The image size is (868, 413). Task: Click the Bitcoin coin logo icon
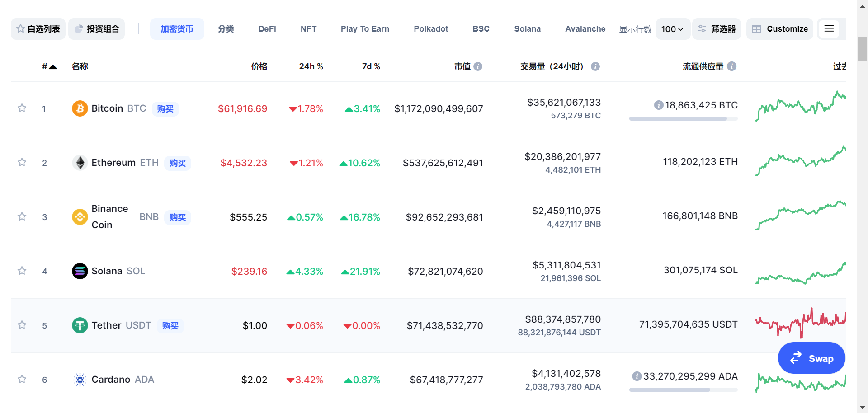pos(80,108)
